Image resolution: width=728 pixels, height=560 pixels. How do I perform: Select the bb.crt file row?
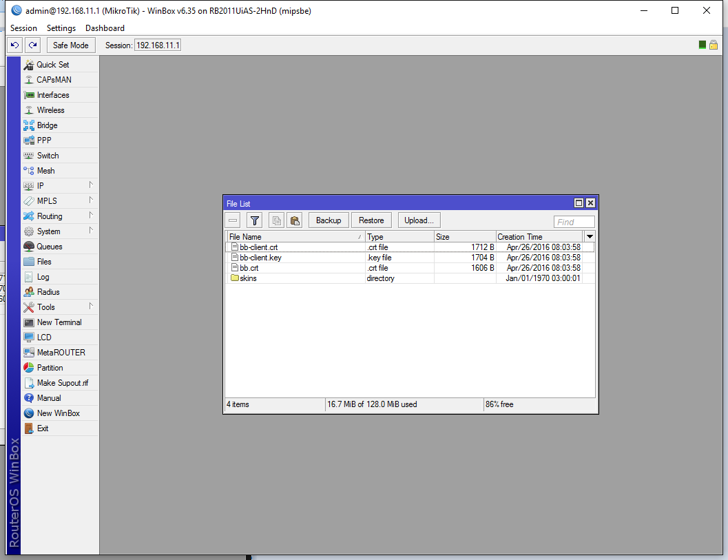pos(410,268)
